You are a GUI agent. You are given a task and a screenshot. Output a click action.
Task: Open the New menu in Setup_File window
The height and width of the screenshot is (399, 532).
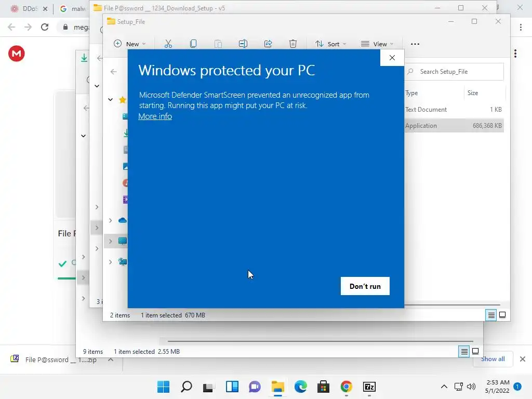pyautogui.click(x=130, y=44)
